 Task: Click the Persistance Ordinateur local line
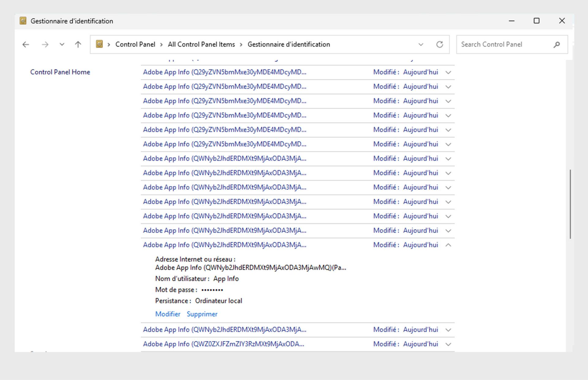coord(198,301)
